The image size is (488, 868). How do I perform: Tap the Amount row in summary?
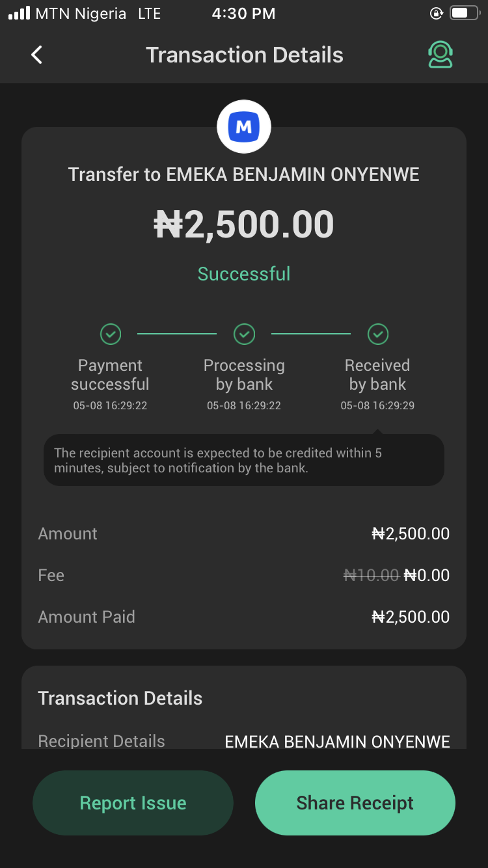pos(244,534)
